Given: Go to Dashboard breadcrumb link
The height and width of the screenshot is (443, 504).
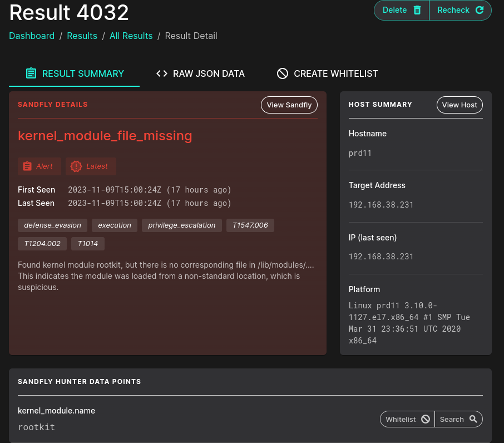Looking at the screenshot, I should [32, 36].
